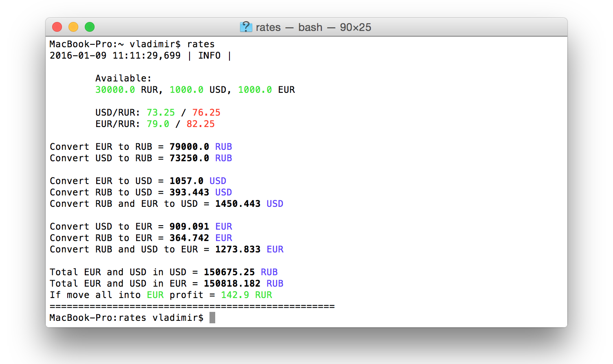Viewport: 613px width, 364px height.
Task: Click the blue 'EUR' after 1273.833
Action: point(275,249)
